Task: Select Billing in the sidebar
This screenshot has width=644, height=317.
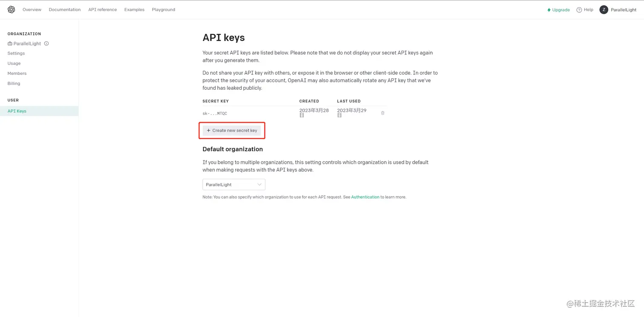Action: [x=14, y=83]
